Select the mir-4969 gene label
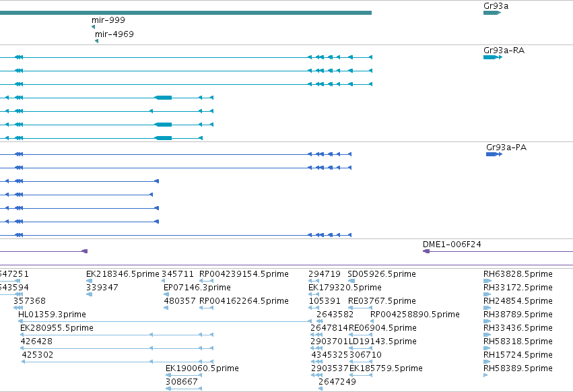This screenshot has width=573, height=392. tap(114, 34)
